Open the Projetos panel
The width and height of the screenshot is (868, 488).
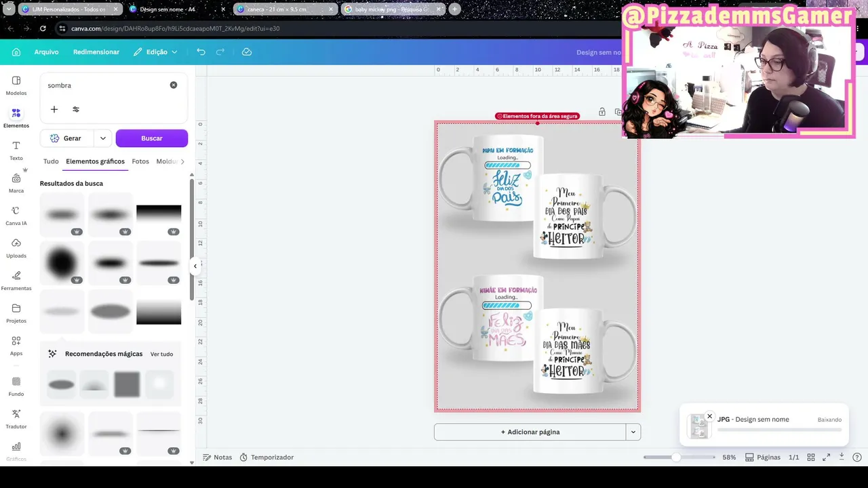16,313
